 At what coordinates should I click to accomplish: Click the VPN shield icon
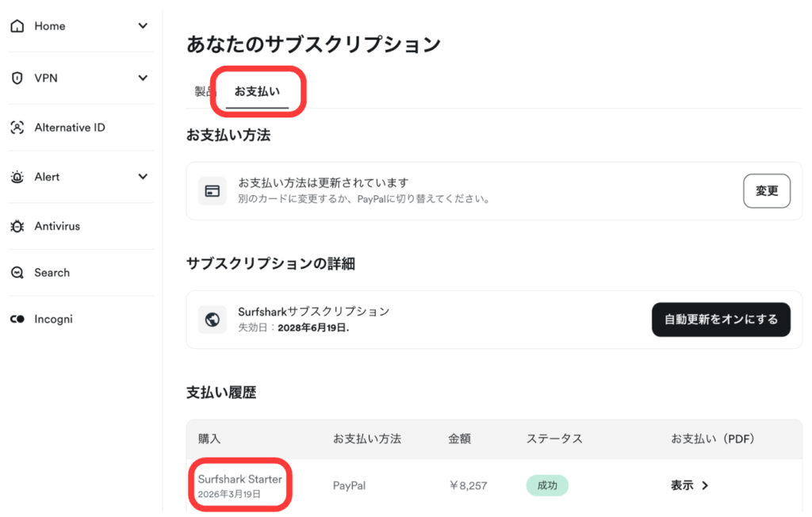tap(17, 78)
